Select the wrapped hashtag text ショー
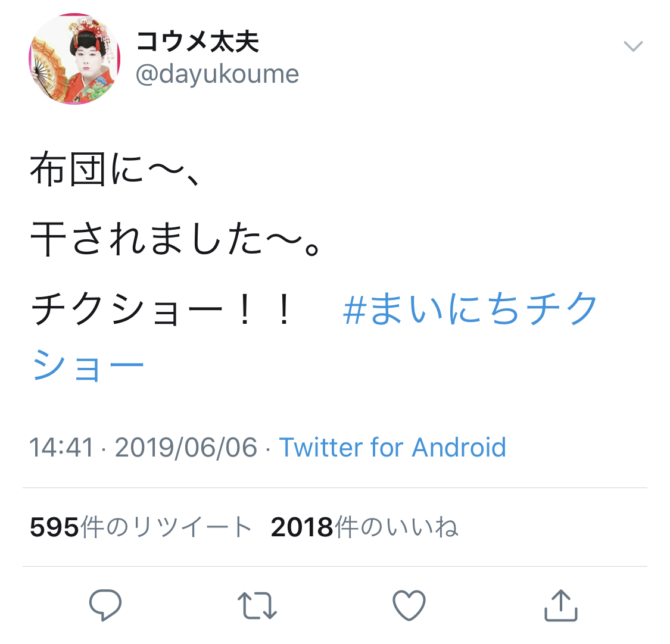 point(88,365)
